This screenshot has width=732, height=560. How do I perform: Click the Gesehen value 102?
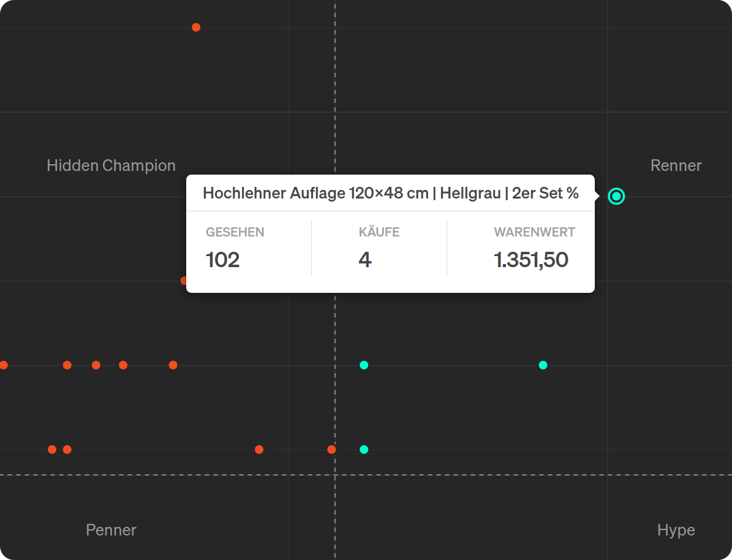point(222,260)
